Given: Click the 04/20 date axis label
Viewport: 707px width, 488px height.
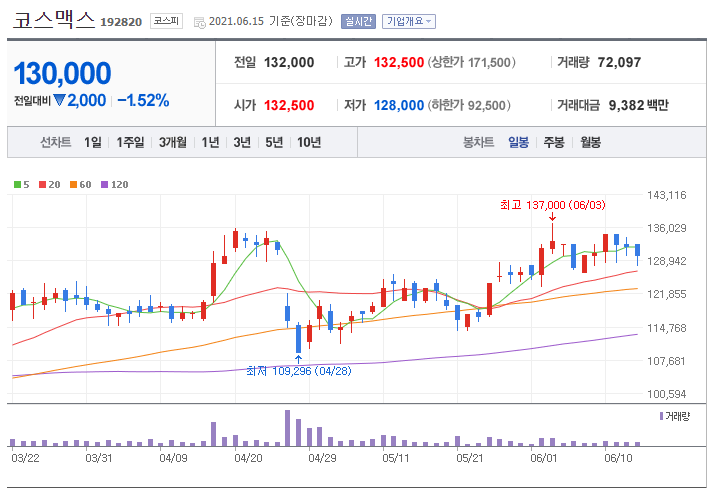Looking at the screenshot, I should [x=248, y=458].
